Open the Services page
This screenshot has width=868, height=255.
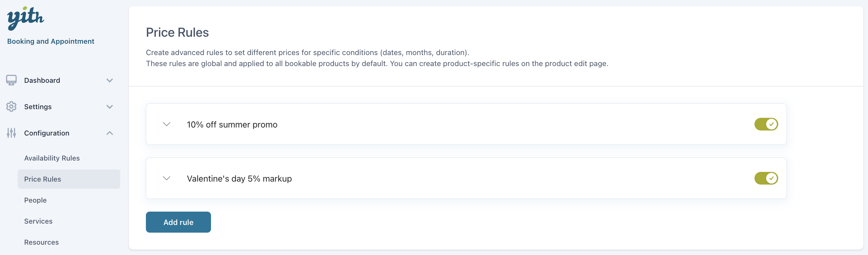click(38, 221)
